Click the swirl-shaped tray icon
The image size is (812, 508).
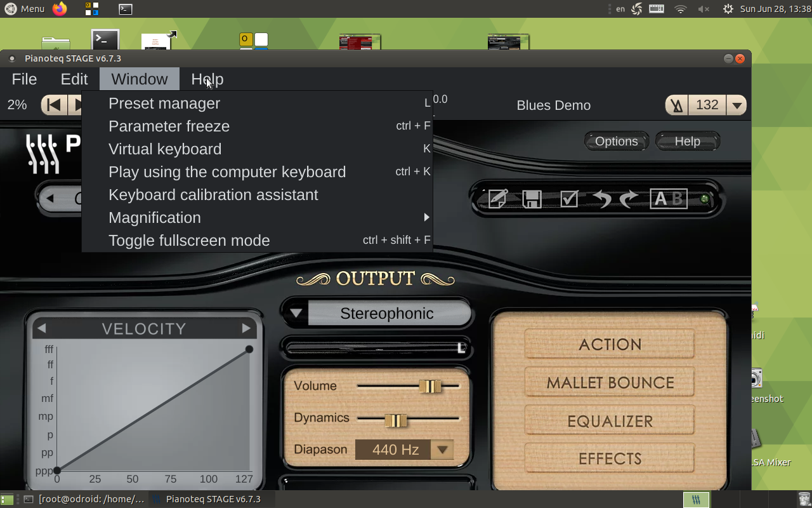[x=638, y=9]
